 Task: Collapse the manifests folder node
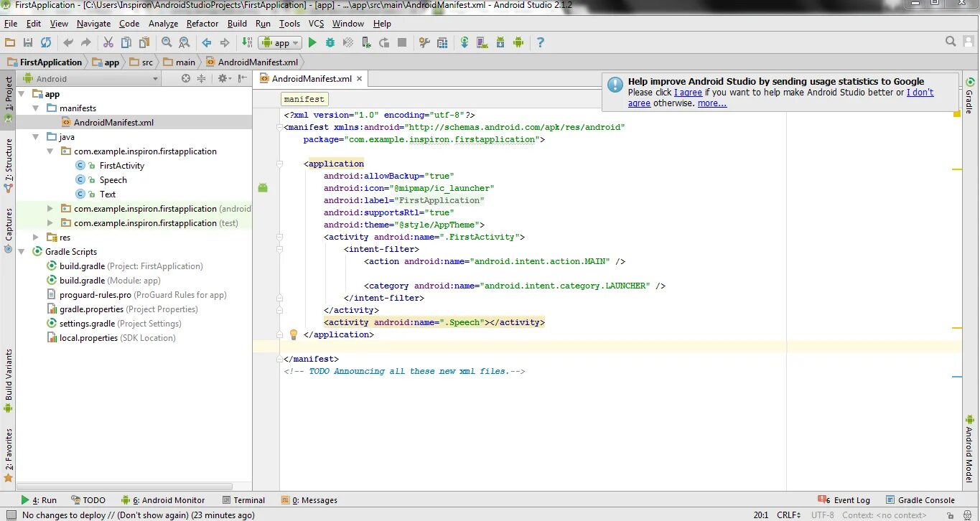point(36,108)
